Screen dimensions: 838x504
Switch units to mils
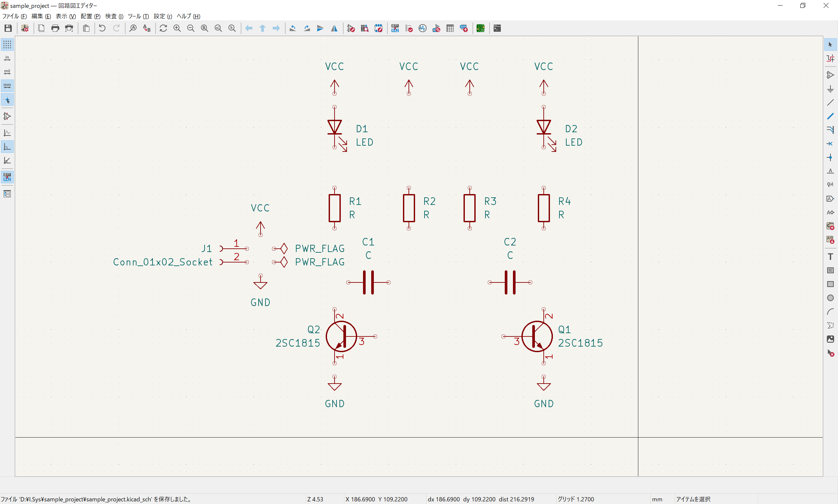coord(7,72)
